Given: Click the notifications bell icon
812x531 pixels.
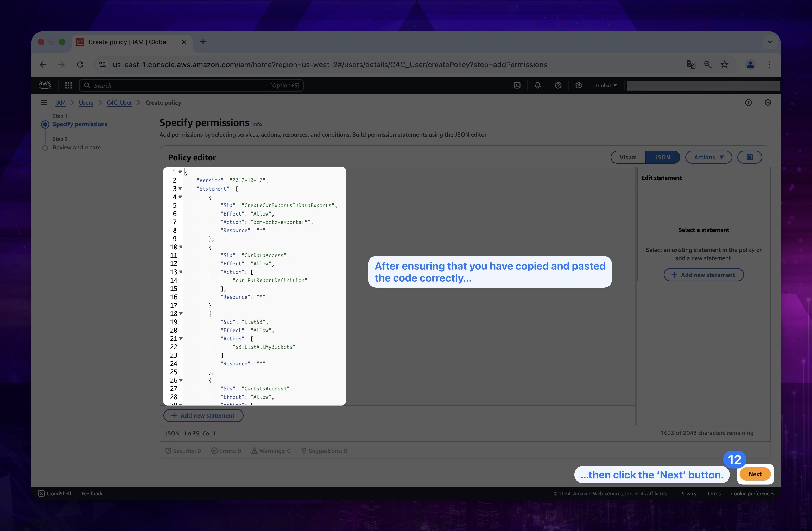Looking at the screenshot, I should pyautogui.click(x=537, y=85).
